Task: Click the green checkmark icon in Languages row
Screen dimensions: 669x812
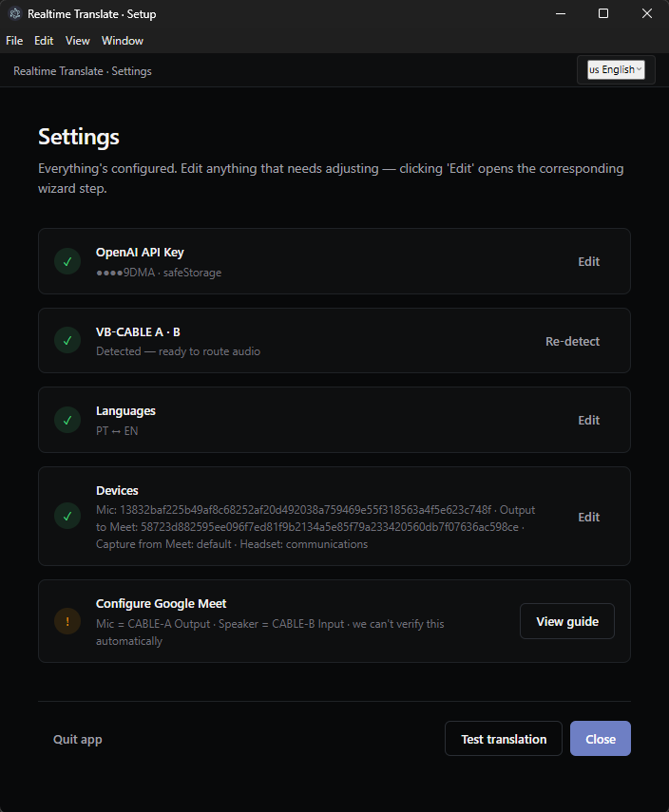Action: click(x=67, y=420)
